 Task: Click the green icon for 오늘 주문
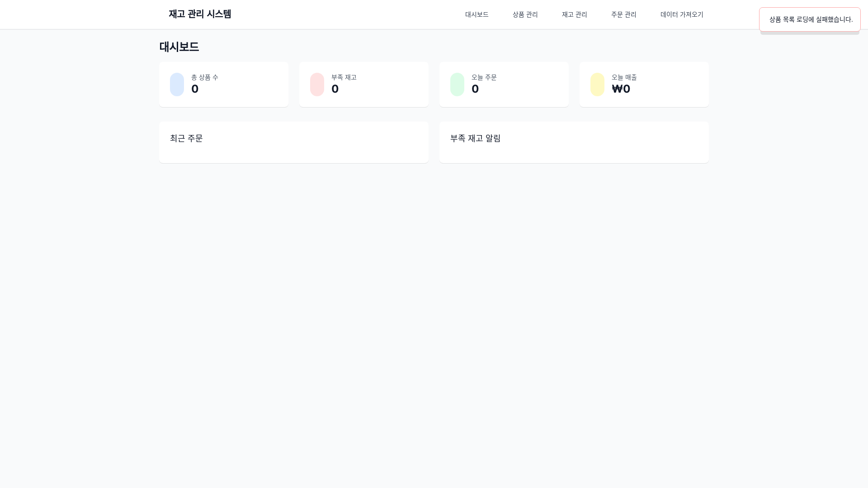(457, 84)
